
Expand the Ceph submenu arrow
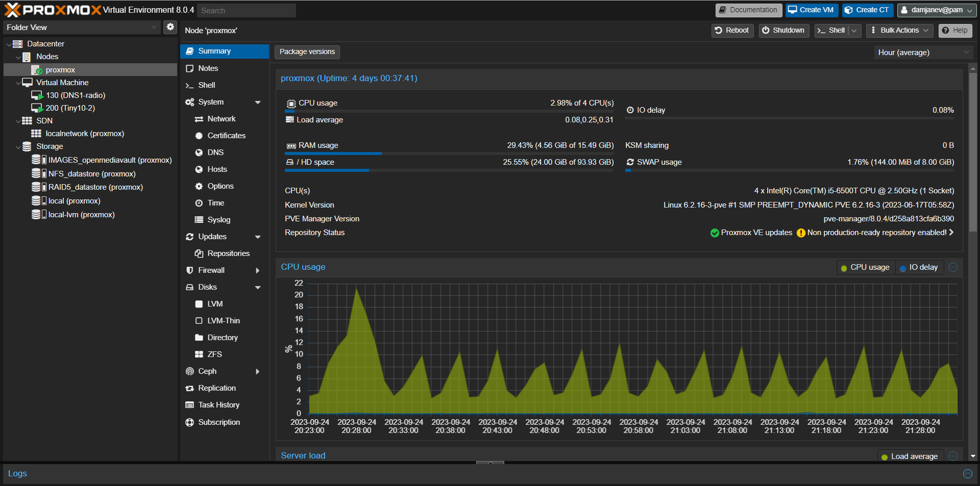point(258,372)
